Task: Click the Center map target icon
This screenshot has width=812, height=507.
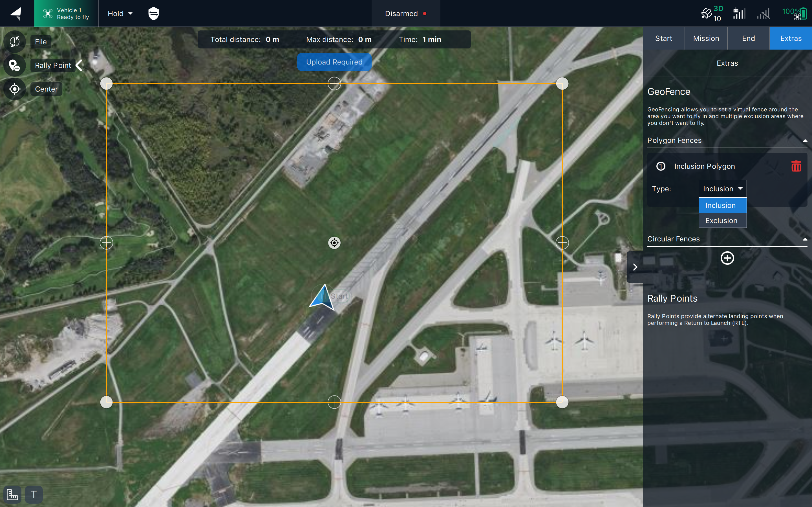Action: (x=15, y=89)
